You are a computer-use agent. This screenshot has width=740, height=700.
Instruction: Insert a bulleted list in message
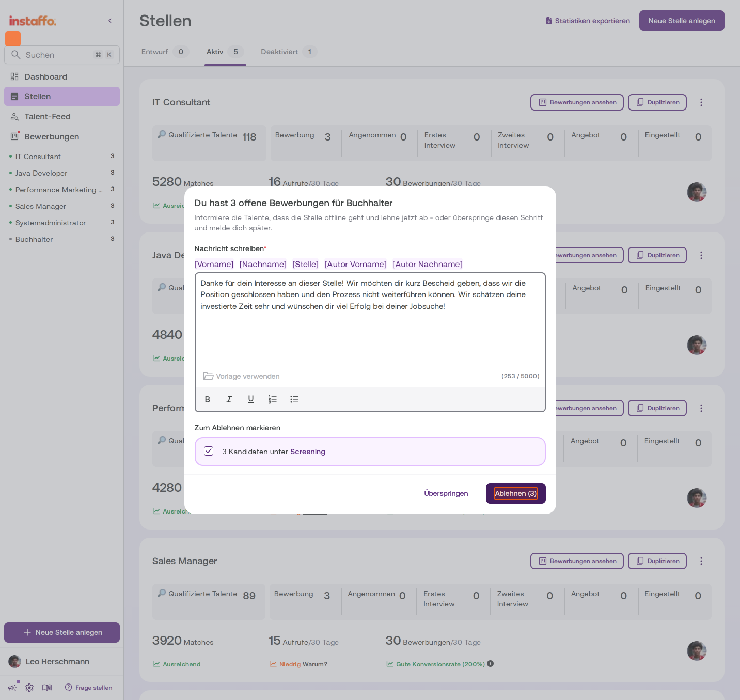coord(294,399)
